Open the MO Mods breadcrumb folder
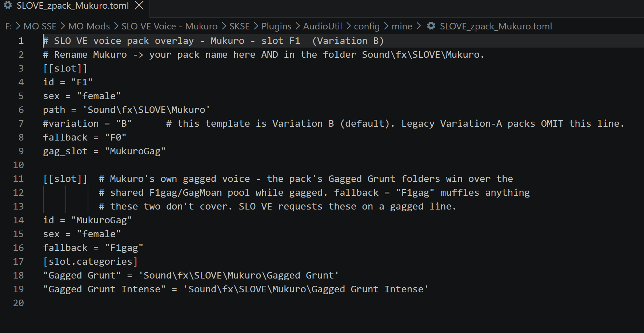This screenshot has width=644, height=333. point(89,26)
